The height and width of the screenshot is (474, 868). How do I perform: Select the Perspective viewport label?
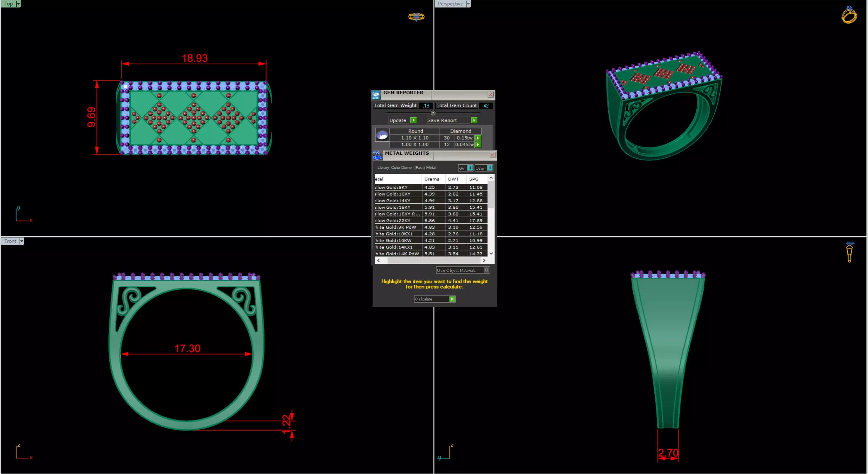[x=451, y=4]
